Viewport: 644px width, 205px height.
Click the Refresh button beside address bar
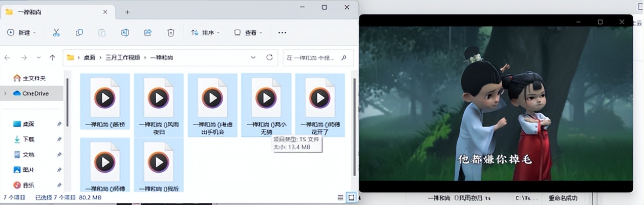pos(269,57)
